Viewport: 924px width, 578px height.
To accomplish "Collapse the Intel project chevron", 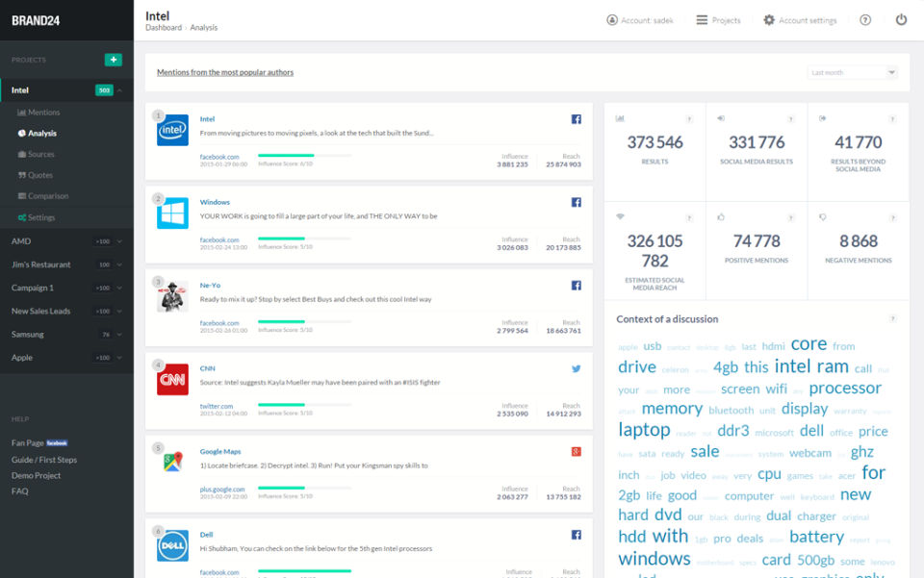I will pos(119,90).
